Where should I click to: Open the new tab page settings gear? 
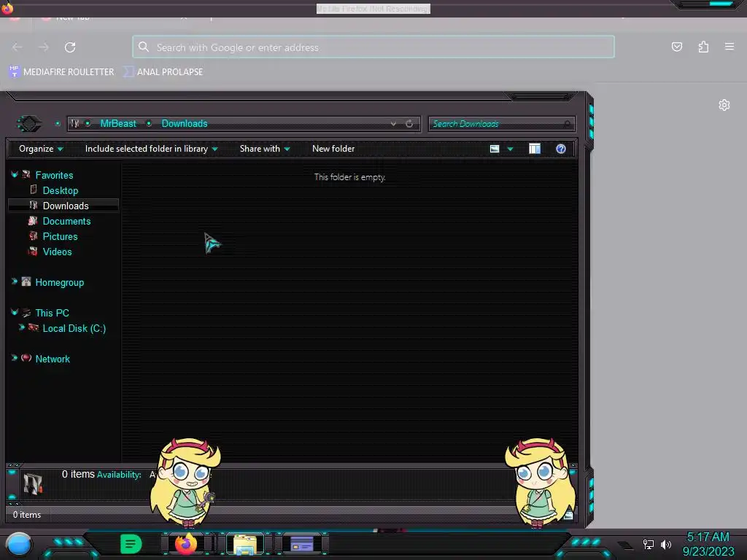pyautogui.click(x=724, y=105)
